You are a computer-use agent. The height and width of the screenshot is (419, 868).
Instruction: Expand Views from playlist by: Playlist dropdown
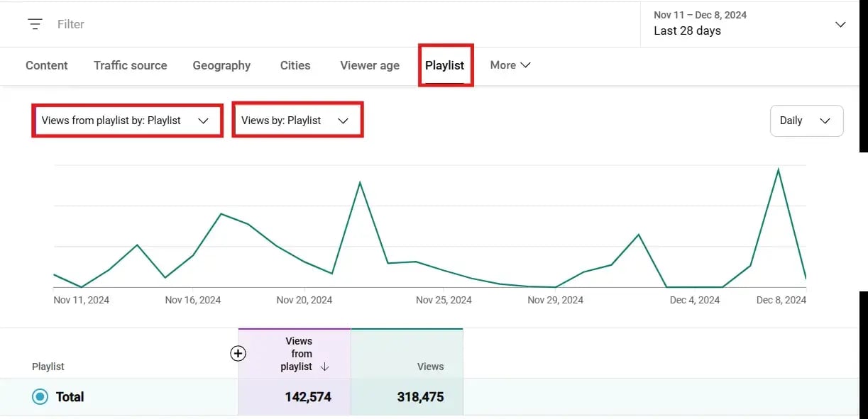(x=126, y=121)
